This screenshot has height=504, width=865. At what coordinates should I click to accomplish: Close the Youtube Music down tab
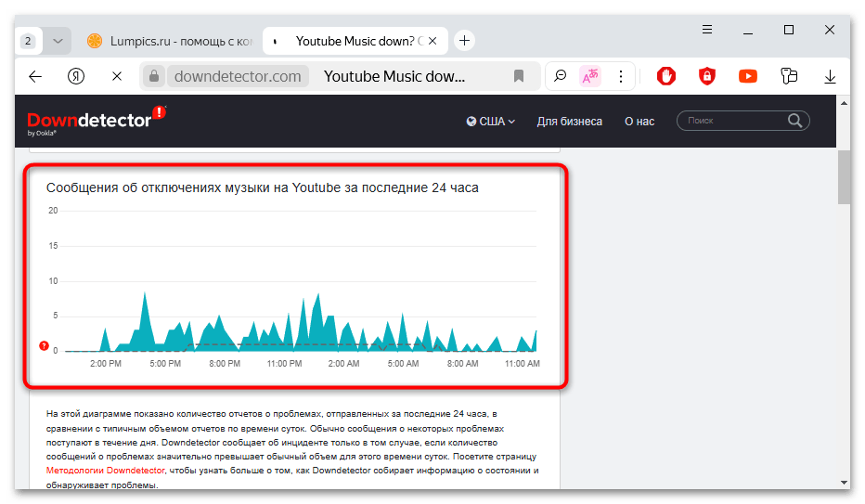coord(432,41)
